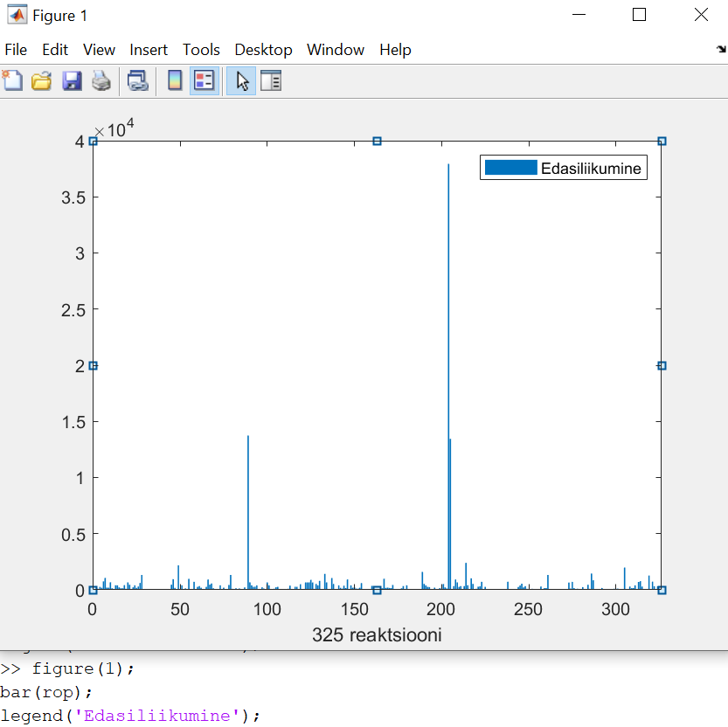Insert a colorbar from the toolbar
The width and height of the screenshot is (728, 727).
pyautogui.click(x=175, y=81)
